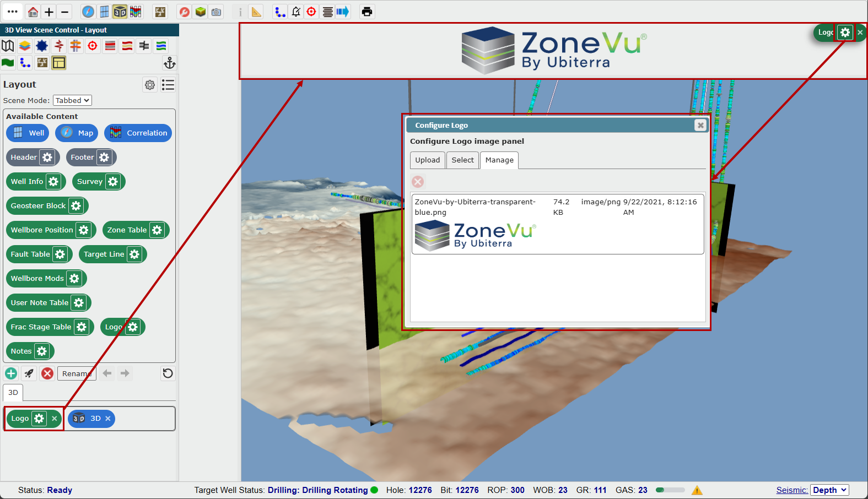Click the delete image red X in Manage tab
868x499 pixels.
pyautogui.click(x=418, y=182)
